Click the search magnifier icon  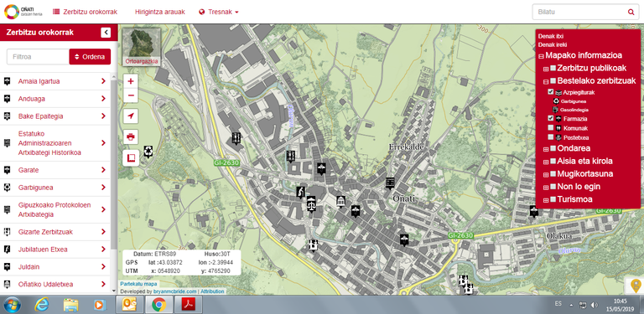[631, 13]
